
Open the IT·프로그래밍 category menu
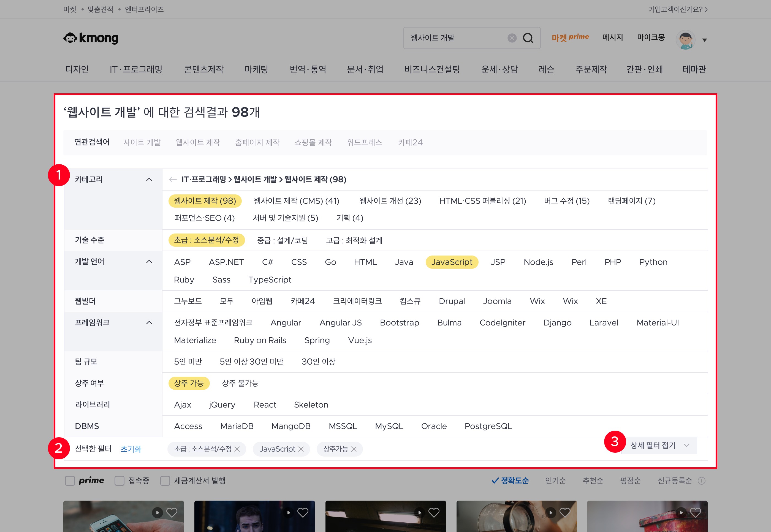point(136,69)
